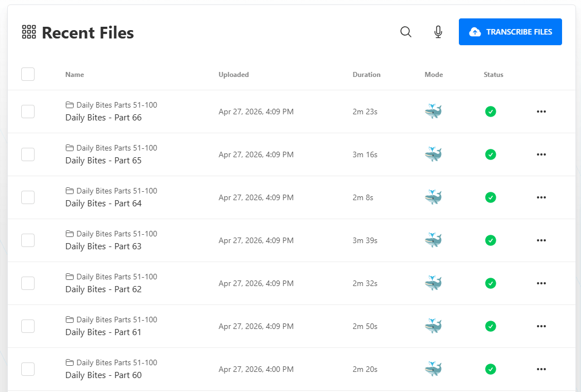The height and width of the screenshot is (392, 581).
Task: Sort by the Duration column header
Action: (x=366, y=75)
